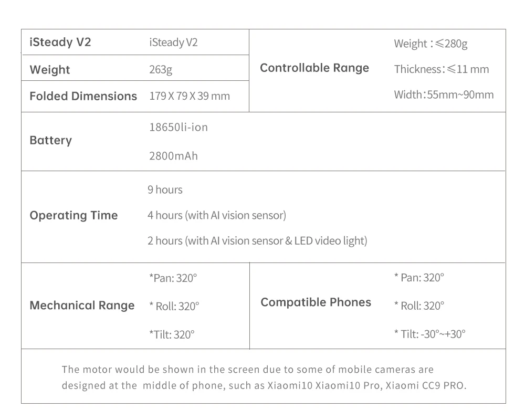The width and height of the screenshot is (525, 420).
Task: Click the 9 hours text
Action: tap(165, 190)
